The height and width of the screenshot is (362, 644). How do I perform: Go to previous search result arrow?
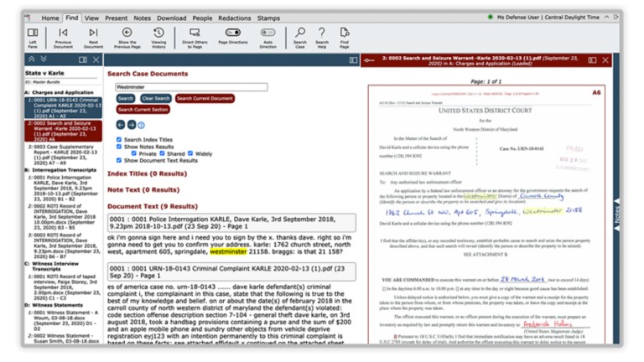(121, 125)
